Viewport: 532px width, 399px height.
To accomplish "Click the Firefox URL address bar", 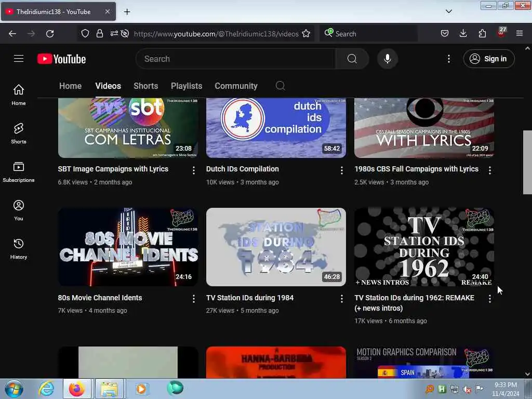I will [x=216, y=34].
